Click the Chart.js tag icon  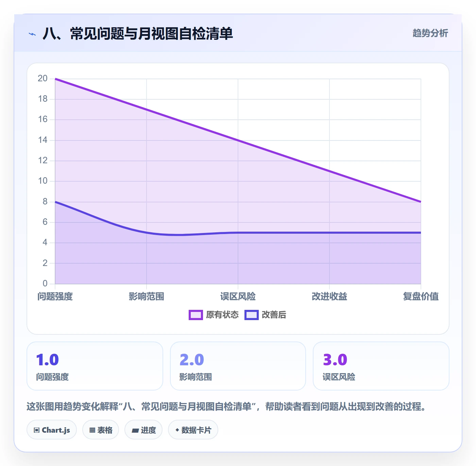pyautogui.click(x=37, y=430)
